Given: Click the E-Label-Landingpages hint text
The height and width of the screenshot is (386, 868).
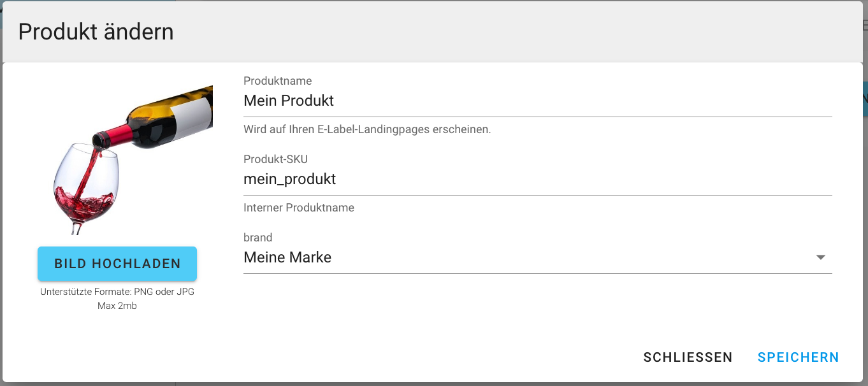Looking at the screenshot, I should [367, 129].
